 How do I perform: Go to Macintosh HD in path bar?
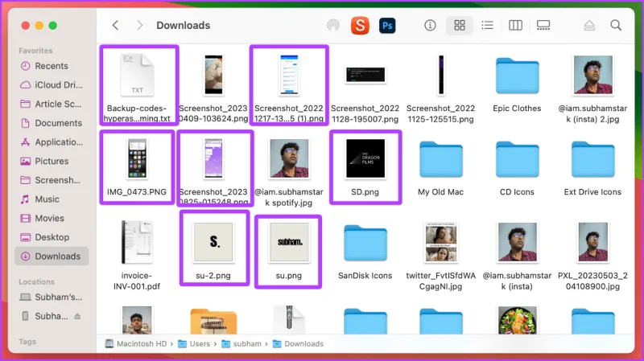[x=136, y=344]
